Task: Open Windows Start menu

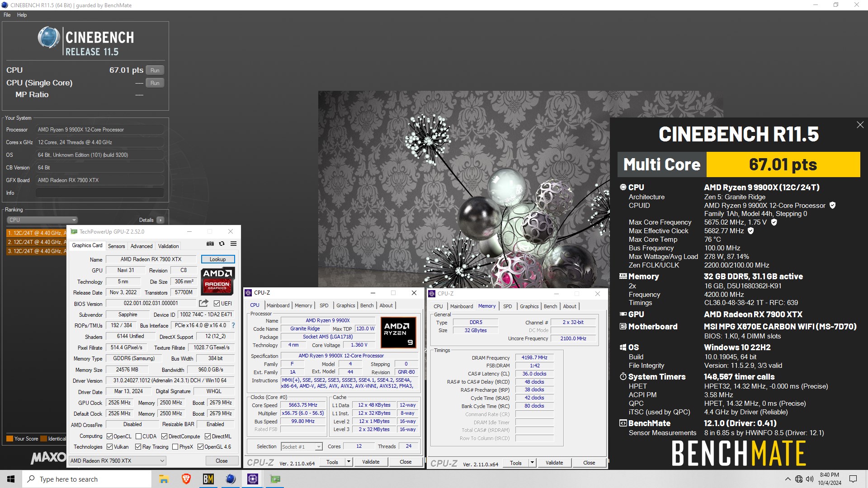Action: [11, 479]
